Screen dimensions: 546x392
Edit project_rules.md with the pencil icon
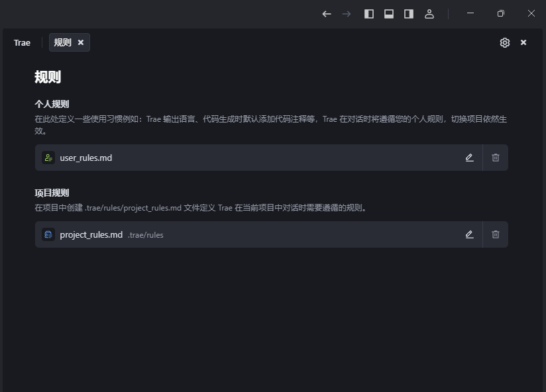tap(469, 234)
